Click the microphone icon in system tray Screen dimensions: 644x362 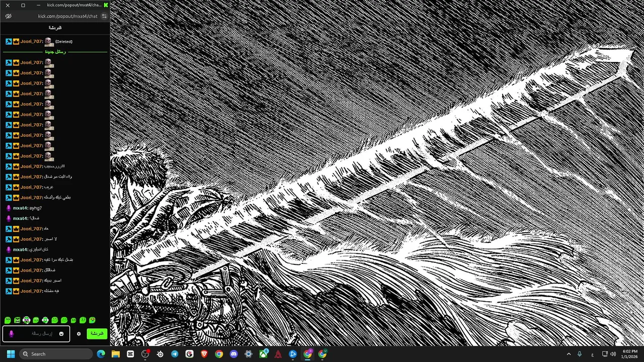(x=580, y=354)
